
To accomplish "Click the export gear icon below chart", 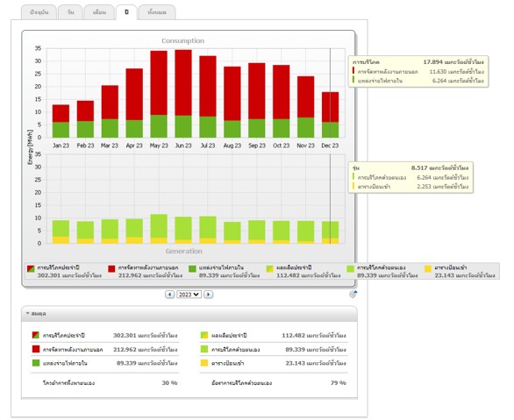I will tap(353, 295).
